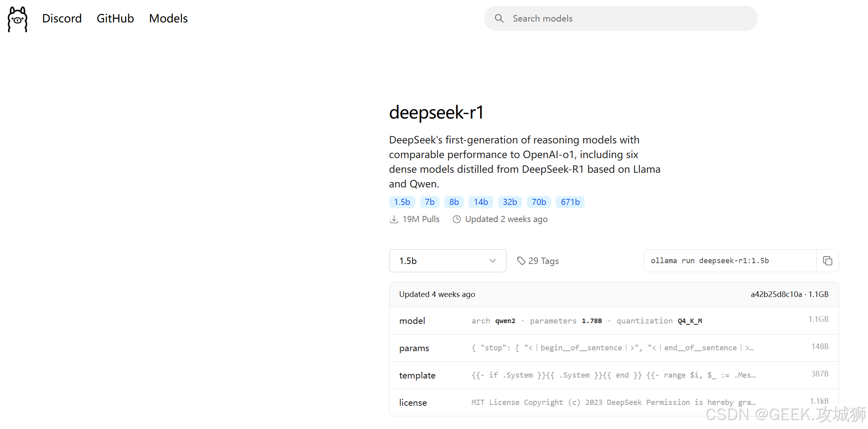Open the 29 Tags link
868x429 pixels.
coord(538,261)
